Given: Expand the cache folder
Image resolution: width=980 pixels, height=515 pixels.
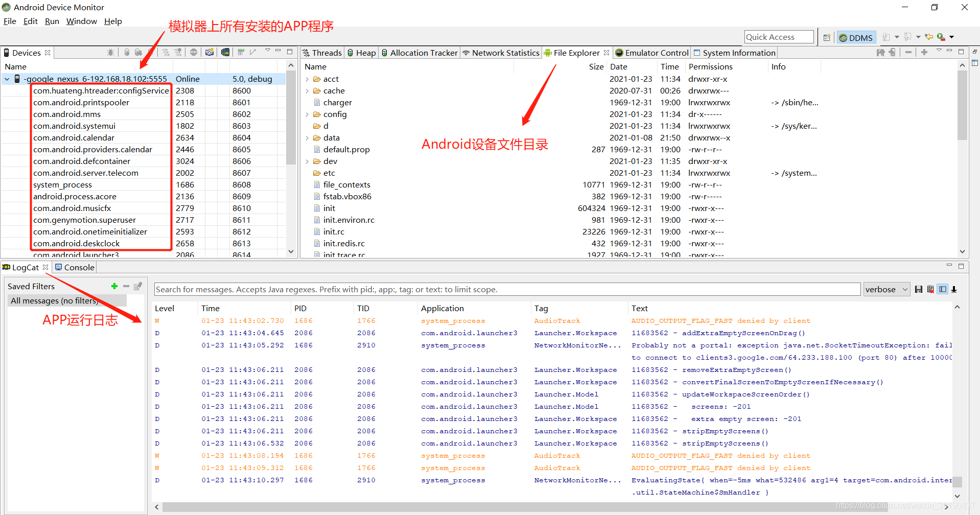Looking at the screenshot, I should click(x=307, y=91).
